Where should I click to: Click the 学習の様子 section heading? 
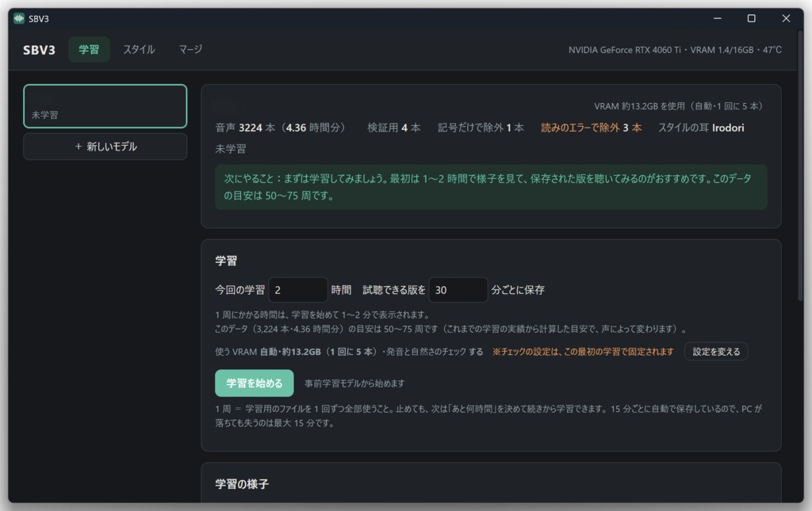tap(242, 484)
